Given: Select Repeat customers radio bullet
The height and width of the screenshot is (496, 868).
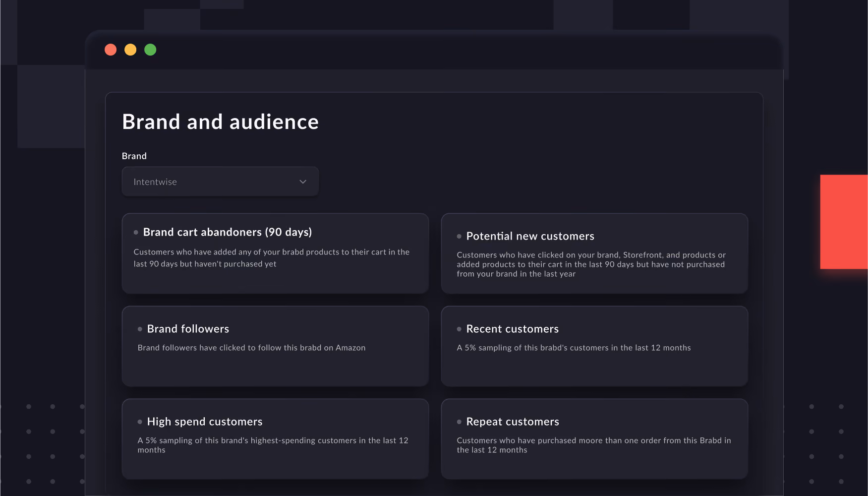Looking at the screenshot, I should coord(459,422).
